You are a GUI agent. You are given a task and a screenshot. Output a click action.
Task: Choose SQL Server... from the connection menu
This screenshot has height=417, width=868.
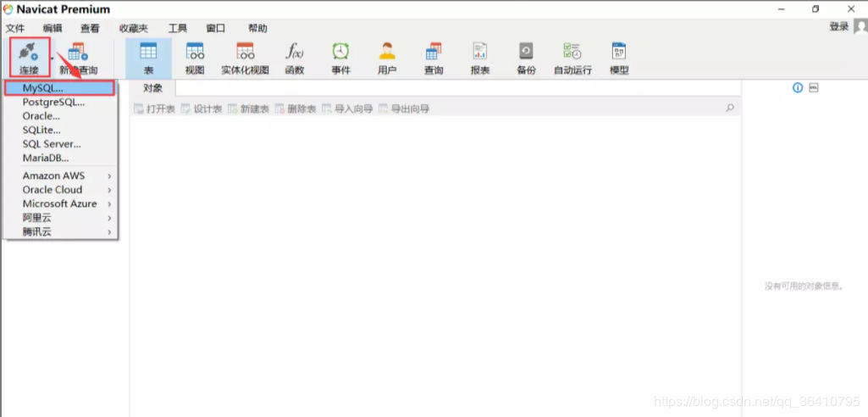click(x=60, y=144)
